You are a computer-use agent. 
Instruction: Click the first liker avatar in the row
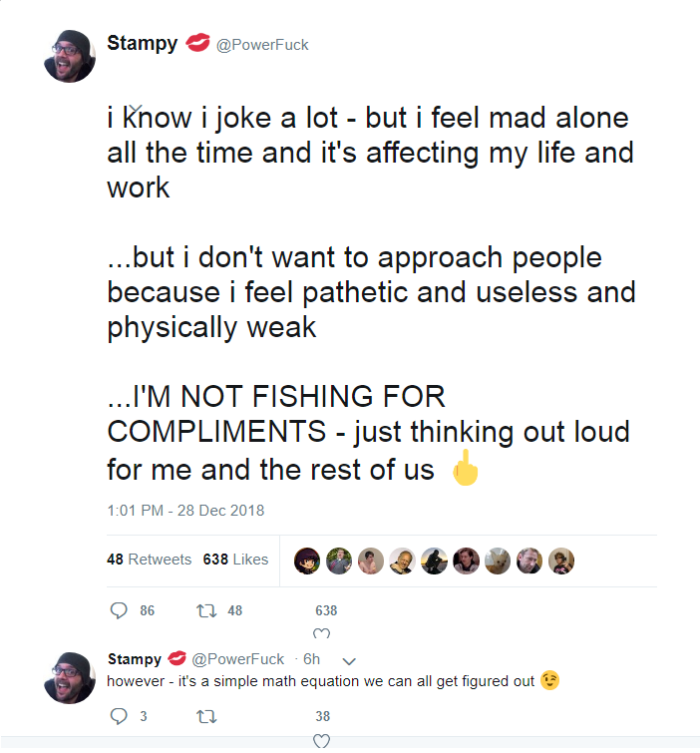click(x=307, y=561)
